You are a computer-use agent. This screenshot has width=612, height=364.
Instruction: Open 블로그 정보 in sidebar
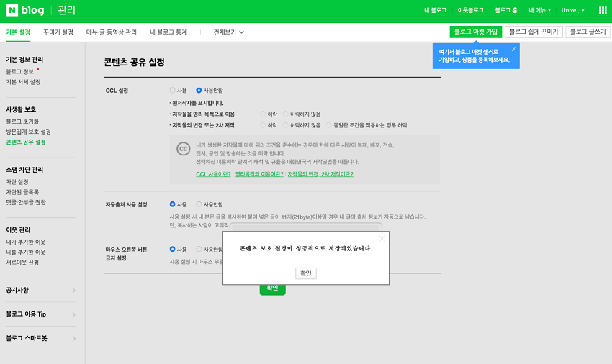20,72
